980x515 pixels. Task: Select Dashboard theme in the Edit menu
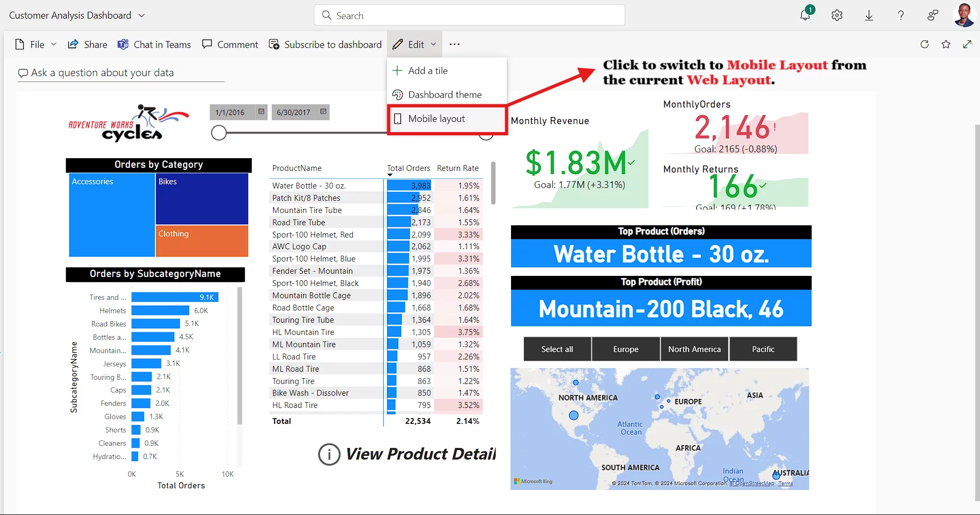(444, 95)
